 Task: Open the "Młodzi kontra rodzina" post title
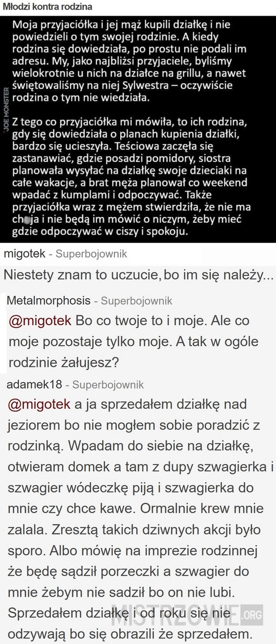pyautogui.click(x=47, y=7)
